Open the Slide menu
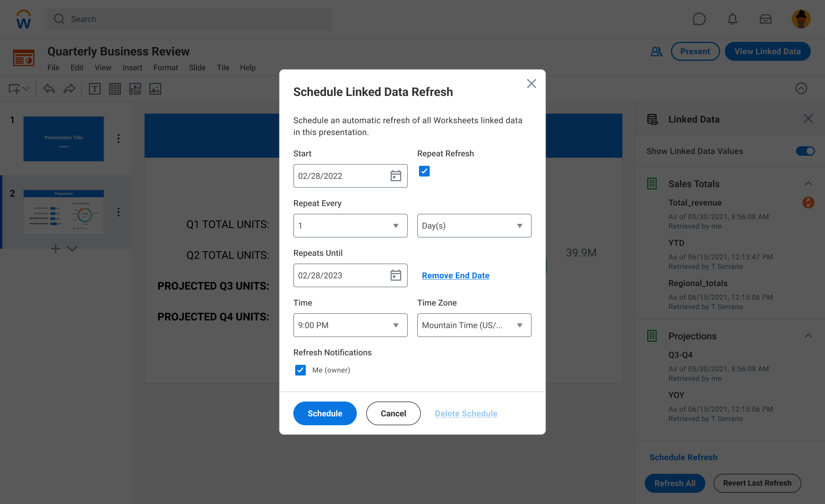This screenshot has height=504, width=825. (197, 68)
